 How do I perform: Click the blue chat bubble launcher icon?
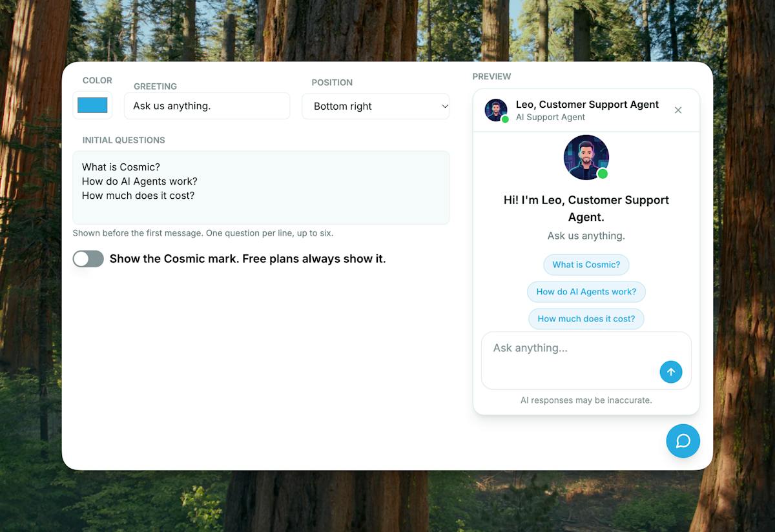[x=683, y=441]
